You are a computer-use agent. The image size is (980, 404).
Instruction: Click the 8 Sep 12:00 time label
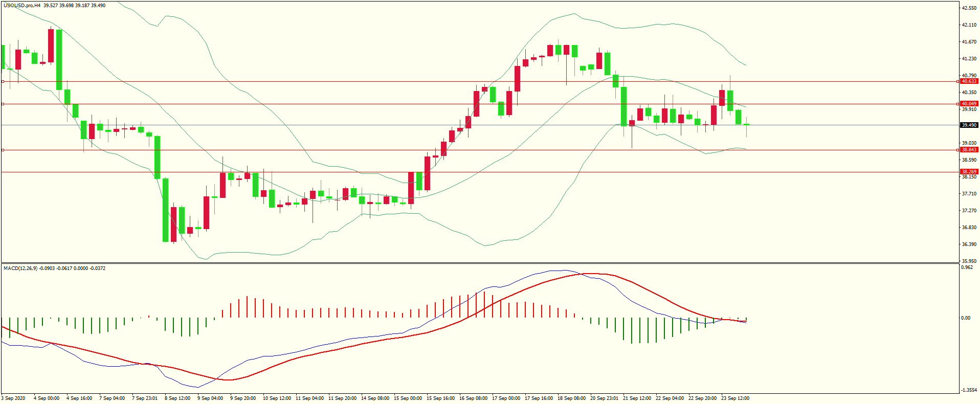[177, 398]
